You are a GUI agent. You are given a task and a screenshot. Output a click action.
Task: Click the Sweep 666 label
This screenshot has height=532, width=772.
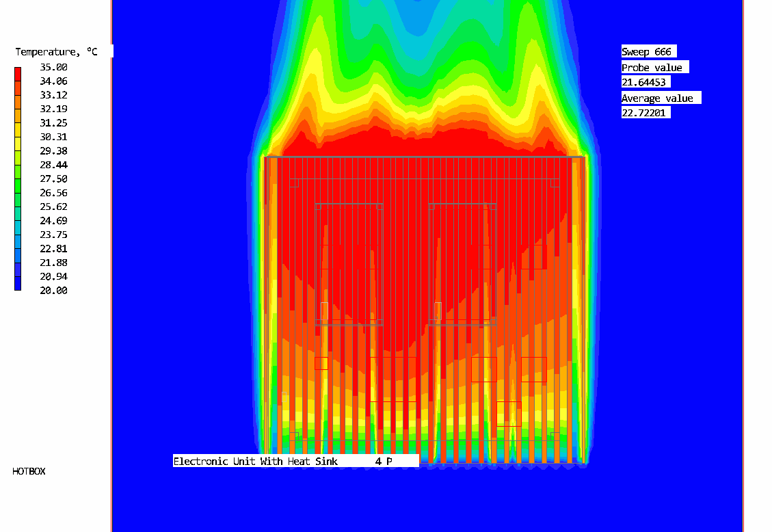(x=647, y=52)
